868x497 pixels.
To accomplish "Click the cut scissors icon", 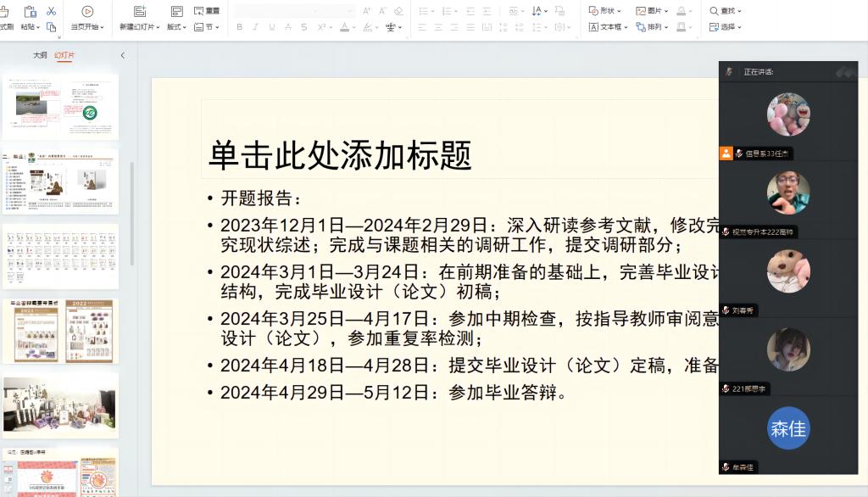I will (51, 11).
